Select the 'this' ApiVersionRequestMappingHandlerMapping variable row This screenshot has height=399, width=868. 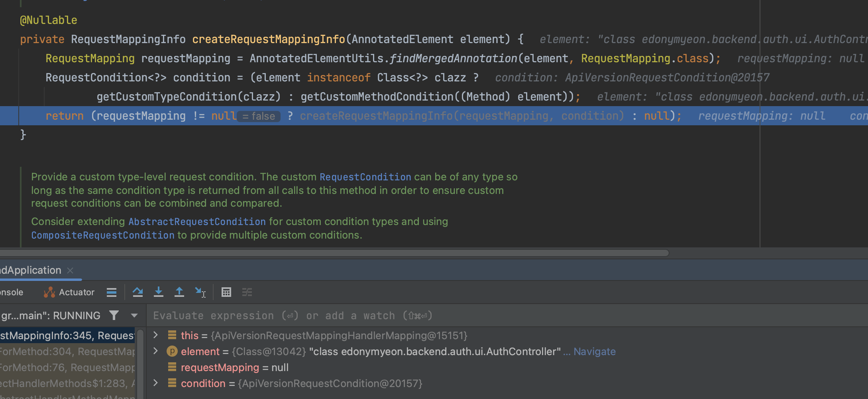(506, 336)
